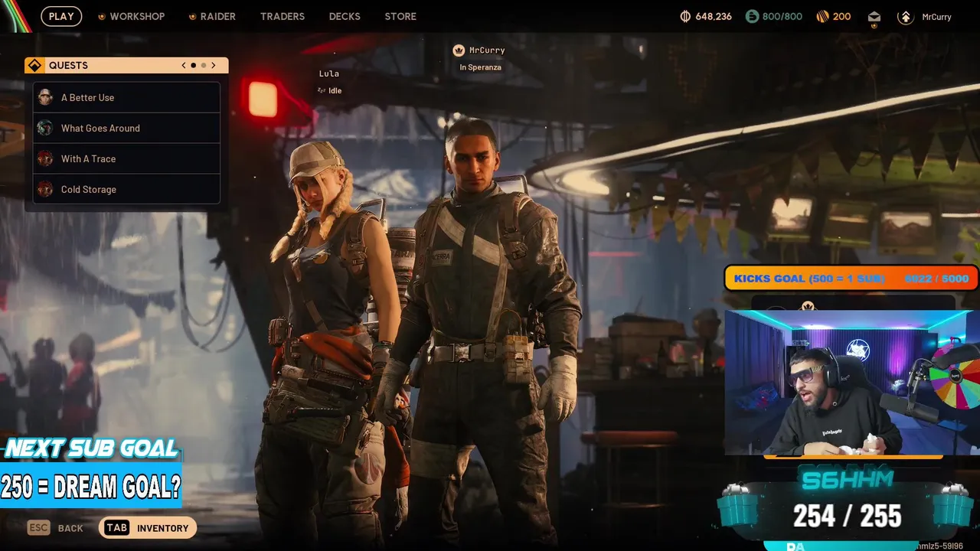Click the MrCurry profile avatar icon in the top bar
Image resolution: width=980 pixels, height=551 pixels.
[x=906, y=17]
